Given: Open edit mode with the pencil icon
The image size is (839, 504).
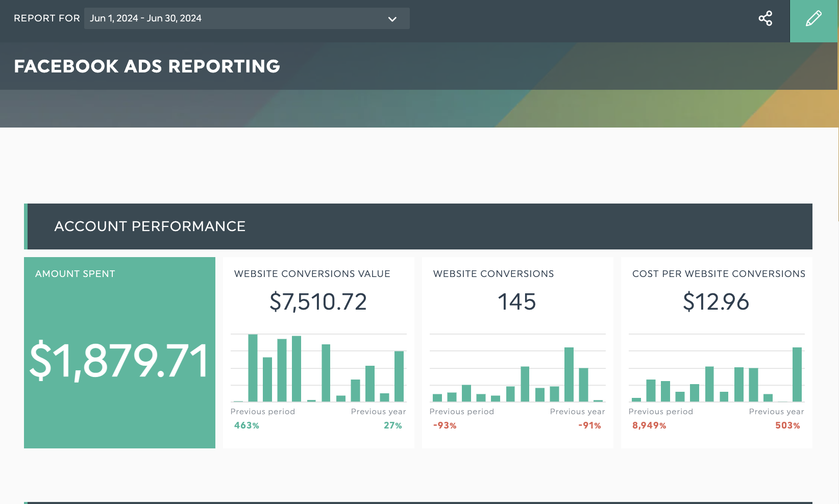Looking at the screenshot, I should tap(813, 19).
